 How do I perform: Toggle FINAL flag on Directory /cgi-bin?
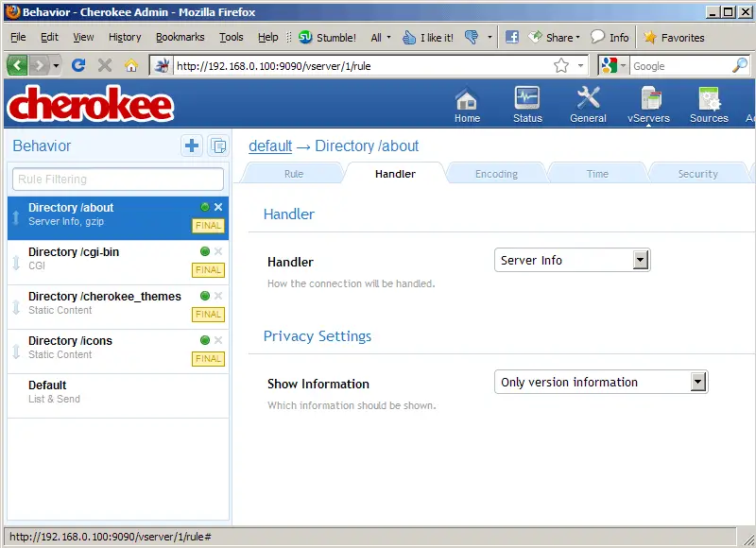208,270
